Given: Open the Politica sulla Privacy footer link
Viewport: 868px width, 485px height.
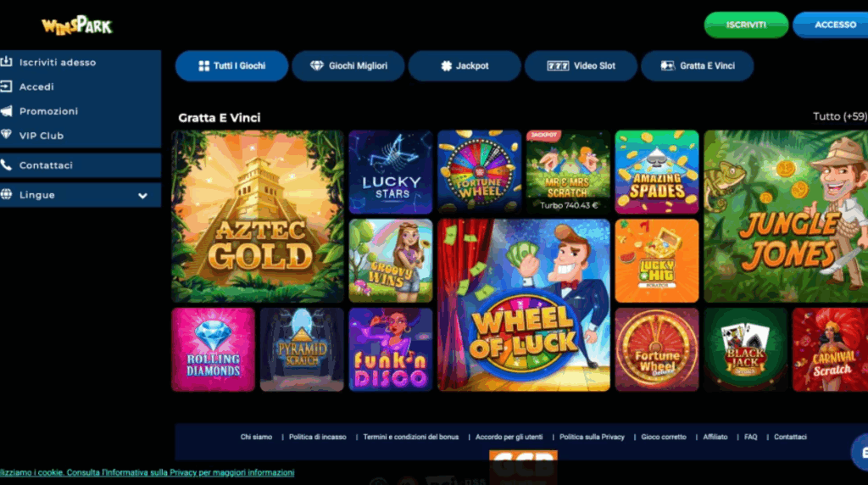Looking at the screenshot, I should coord(592,437).
